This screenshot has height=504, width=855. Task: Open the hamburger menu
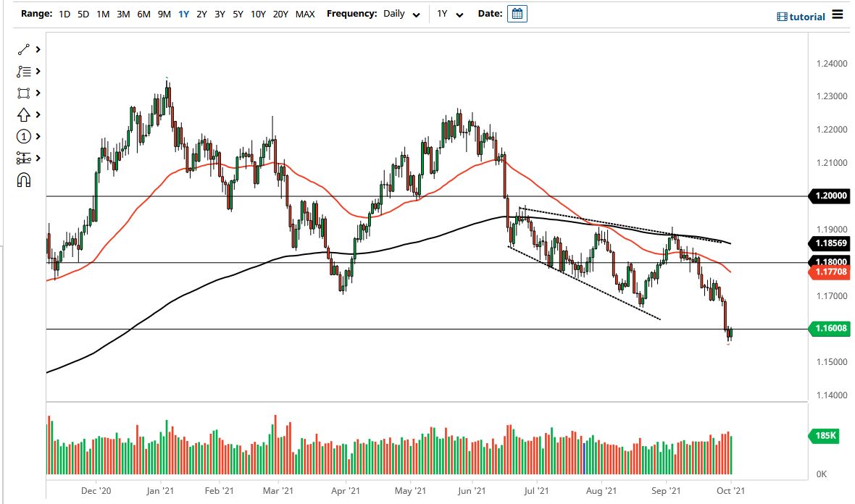pos(838,14)
